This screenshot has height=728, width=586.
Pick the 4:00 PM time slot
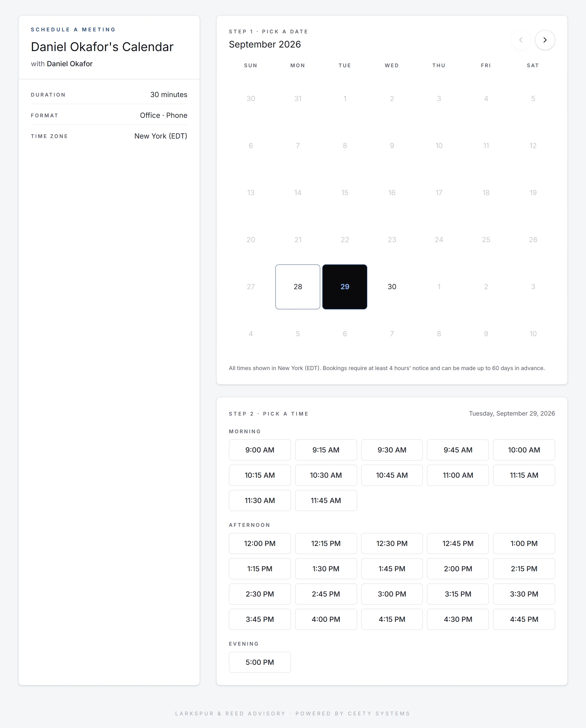coord(326,620)
